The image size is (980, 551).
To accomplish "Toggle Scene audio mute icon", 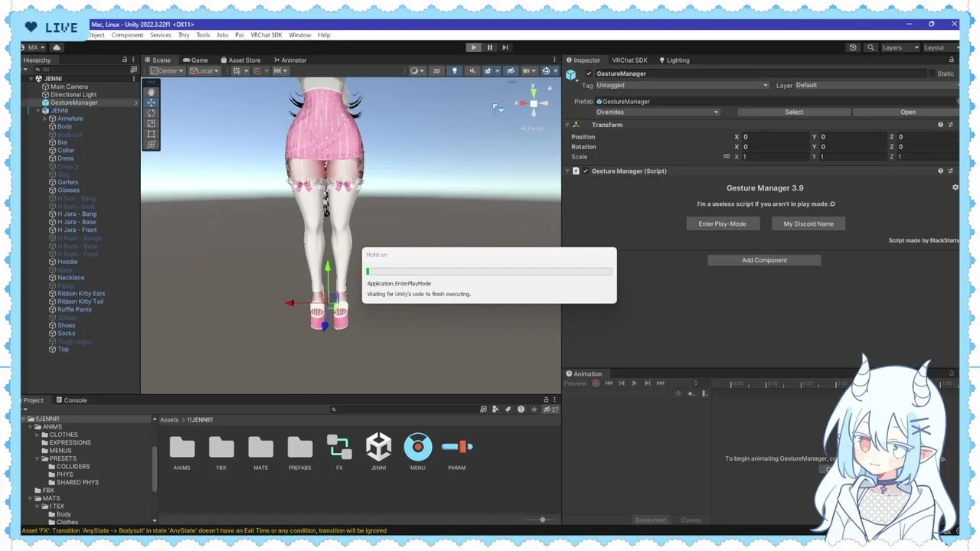I will click(x=472, y=71).
